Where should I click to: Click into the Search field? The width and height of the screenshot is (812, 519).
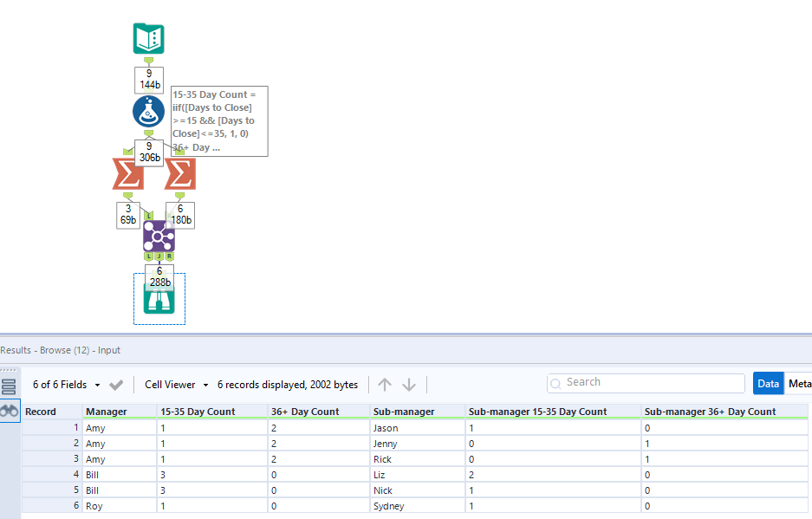click(646, 383)
